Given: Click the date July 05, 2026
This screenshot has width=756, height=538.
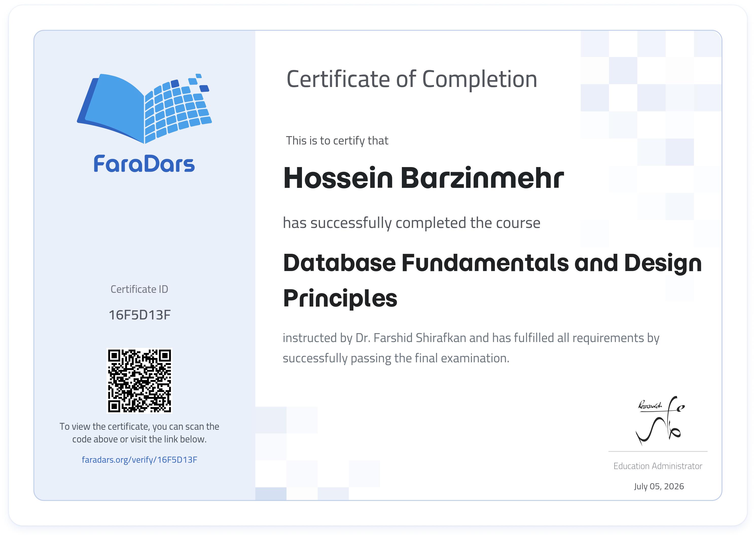Looking at the screenshot, I should click(x=659, y=486).
